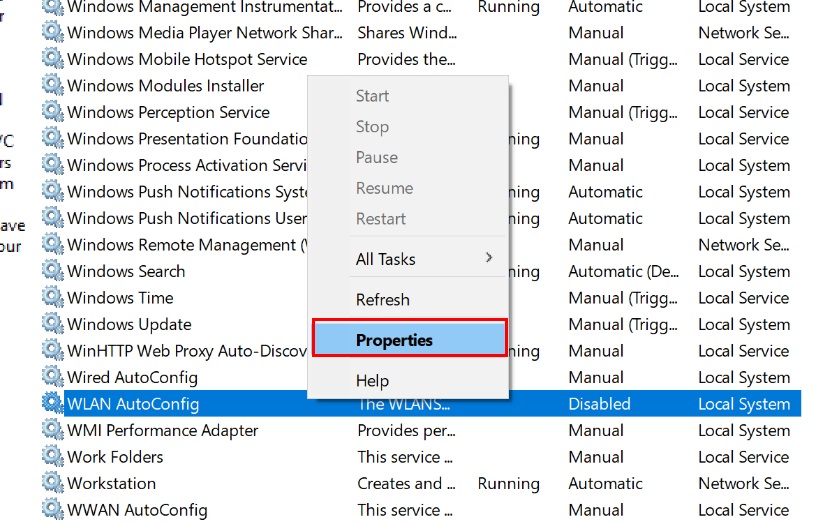Click the Windows Mobile Hotspot Service name
This screenshot has height=523, width=819.
point(187,59)
